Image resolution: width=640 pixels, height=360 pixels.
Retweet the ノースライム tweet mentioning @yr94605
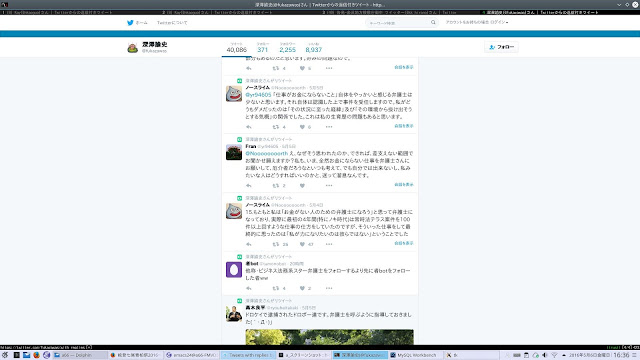pyautogui.click(x=276, y=127)
